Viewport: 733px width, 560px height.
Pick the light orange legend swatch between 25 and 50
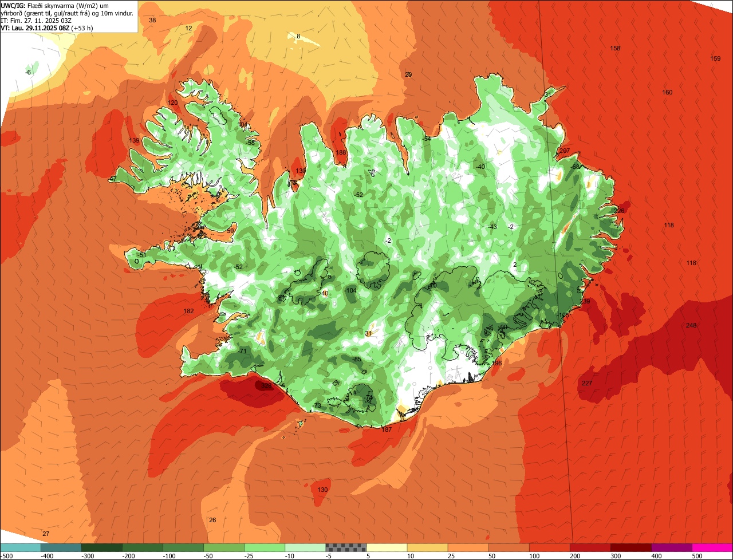click(468, 547)
